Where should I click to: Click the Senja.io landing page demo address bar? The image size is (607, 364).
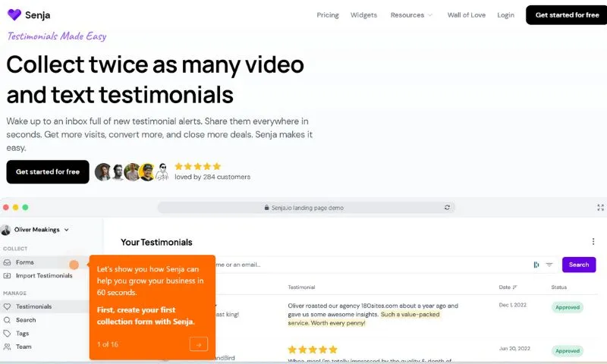pyautogui.click(x=306, y=207)
